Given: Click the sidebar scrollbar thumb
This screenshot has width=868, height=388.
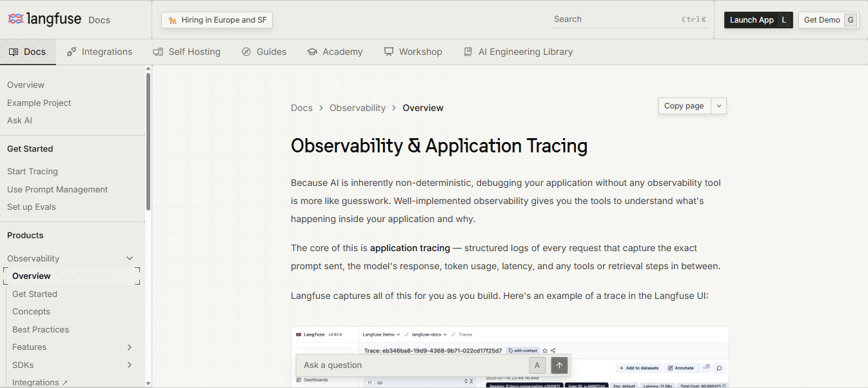Looking at the screenshot, I should pyautogui.click(x=148, y=141).
